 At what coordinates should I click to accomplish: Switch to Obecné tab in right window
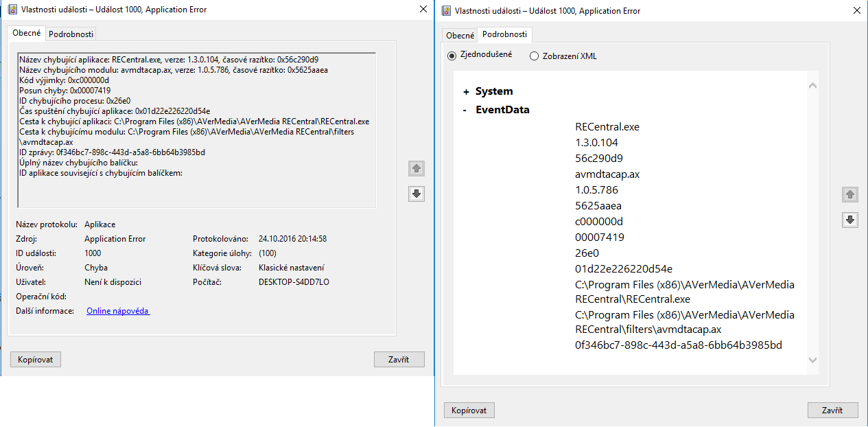point(460,36)
